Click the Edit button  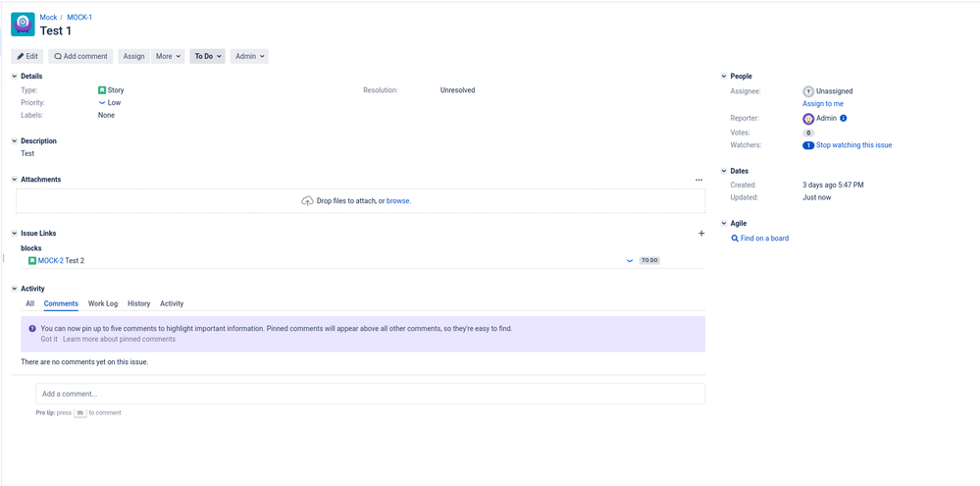point(27,56)
